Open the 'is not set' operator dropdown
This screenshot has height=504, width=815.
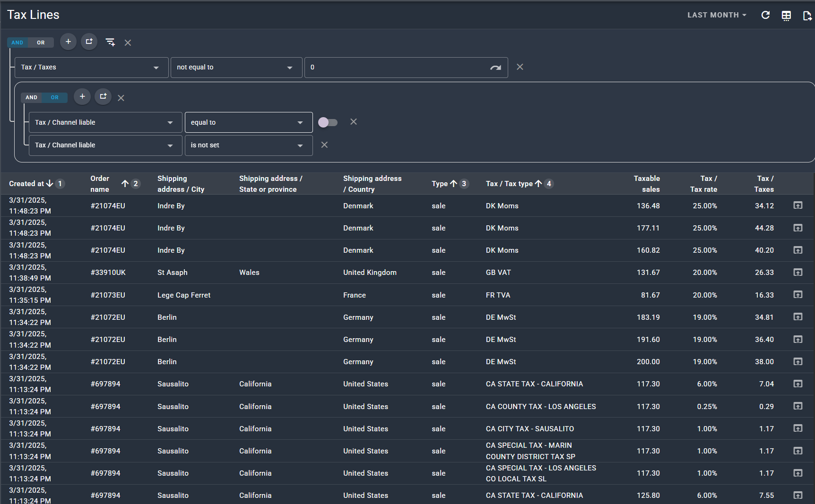[248, 145]
